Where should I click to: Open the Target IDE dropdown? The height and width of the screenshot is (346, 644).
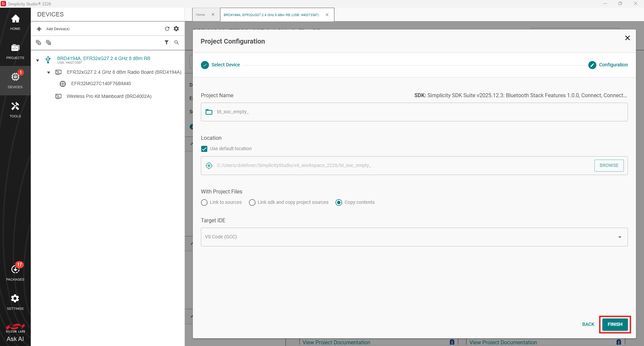[x=414, y=237]
